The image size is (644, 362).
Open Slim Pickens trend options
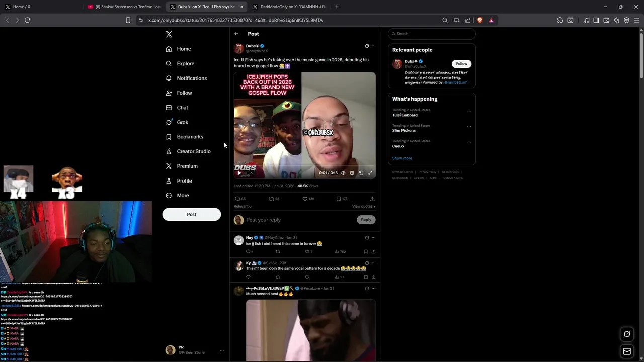point(469,127)
